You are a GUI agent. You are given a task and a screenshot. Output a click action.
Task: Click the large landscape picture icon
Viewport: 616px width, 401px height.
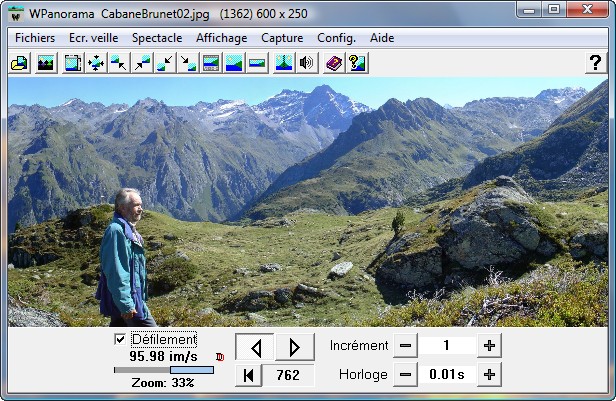234,63
